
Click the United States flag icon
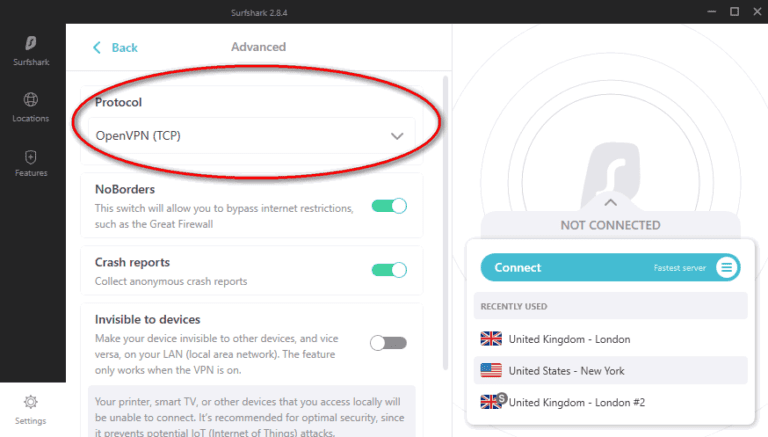click(x=491, y=371)
